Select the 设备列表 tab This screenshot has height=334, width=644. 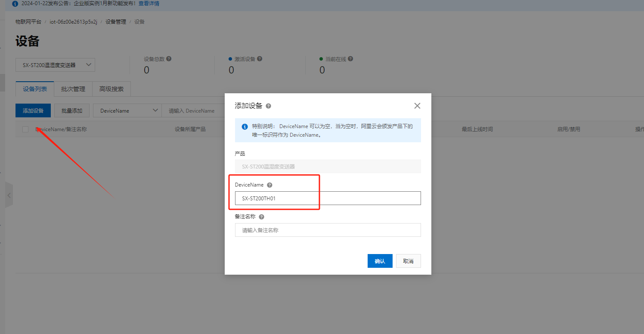tap(35, 89)
